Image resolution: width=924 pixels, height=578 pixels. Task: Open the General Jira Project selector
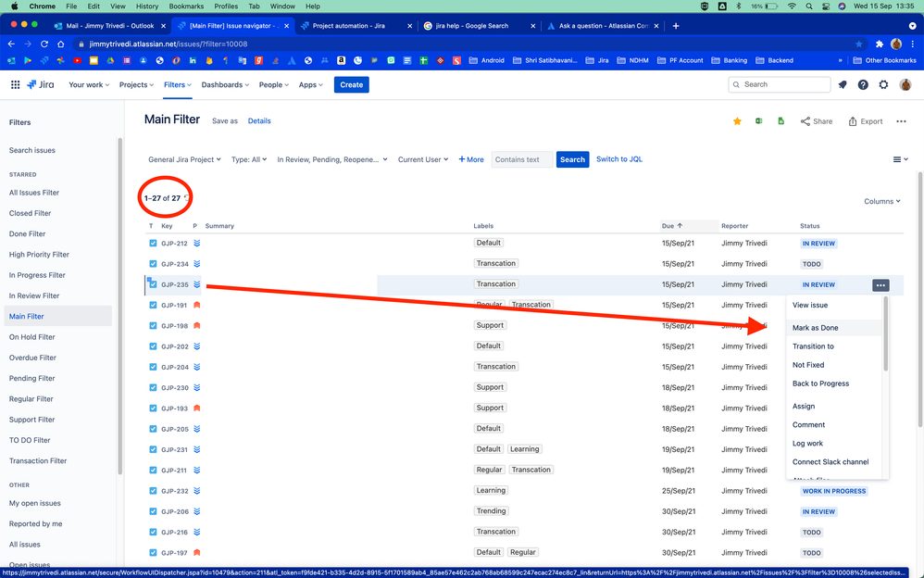pyautogui.click(x=184, y=159)
